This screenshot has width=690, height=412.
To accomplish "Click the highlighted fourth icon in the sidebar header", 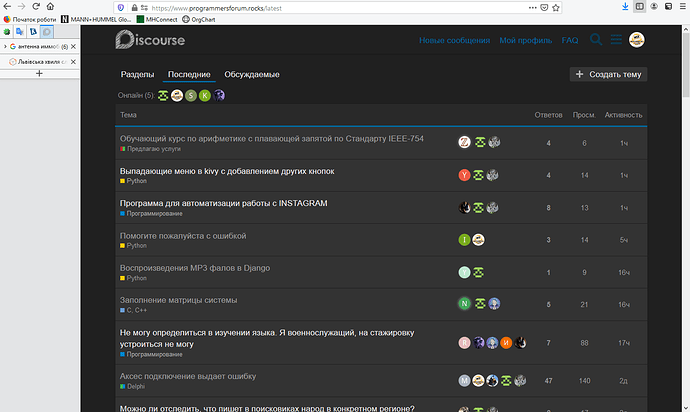I will click(47, 32).
